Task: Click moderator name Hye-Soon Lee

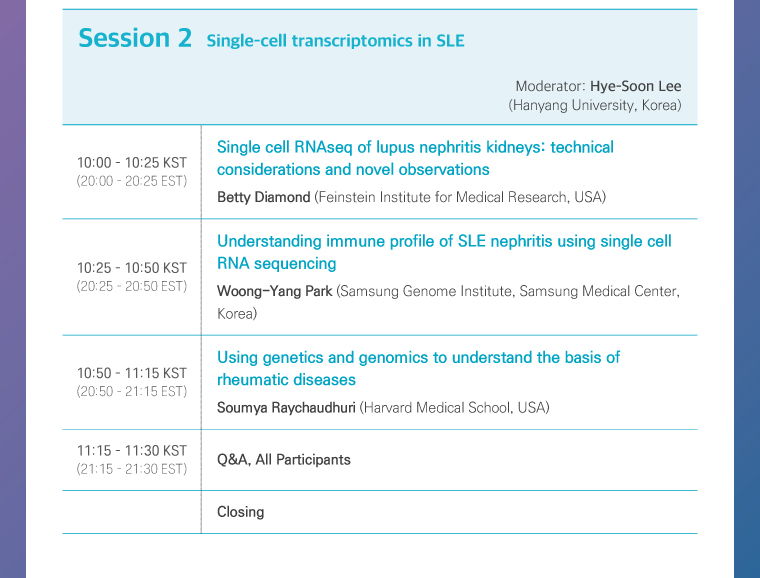Action: coord(635,86)
